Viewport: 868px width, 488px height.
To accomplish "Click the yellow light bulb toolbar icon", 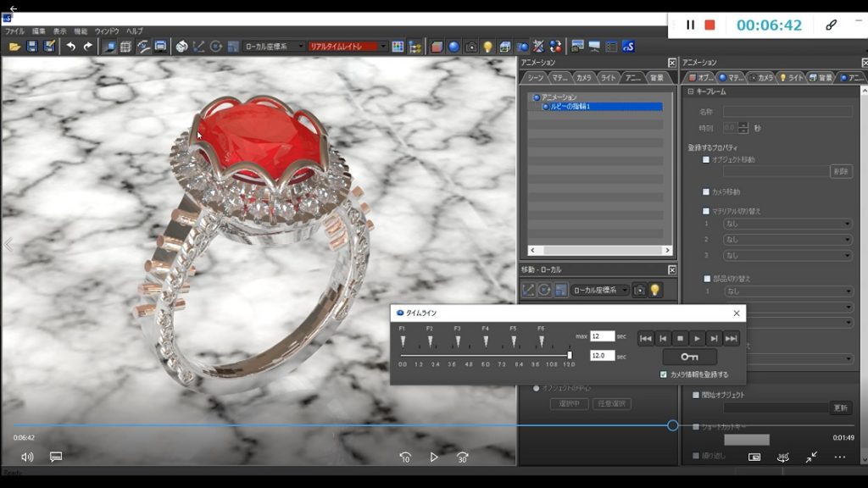I will pos(487,47).
